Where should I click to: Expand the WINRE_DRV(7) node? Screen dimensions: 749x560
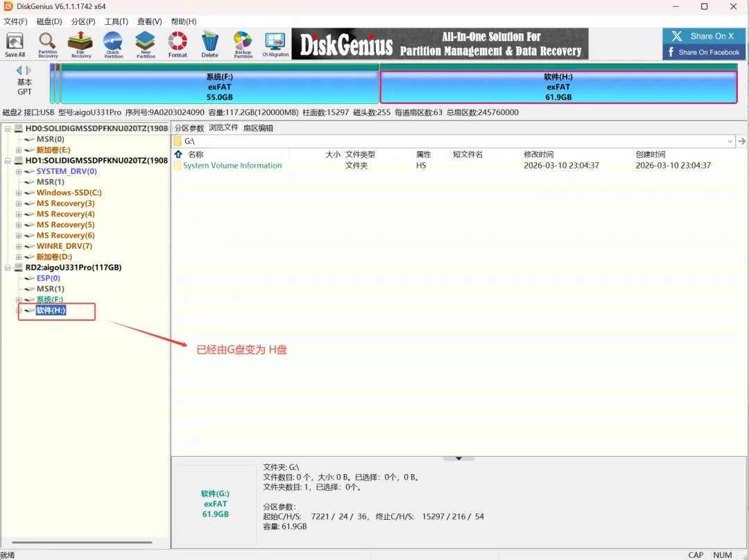pos(19,246)
